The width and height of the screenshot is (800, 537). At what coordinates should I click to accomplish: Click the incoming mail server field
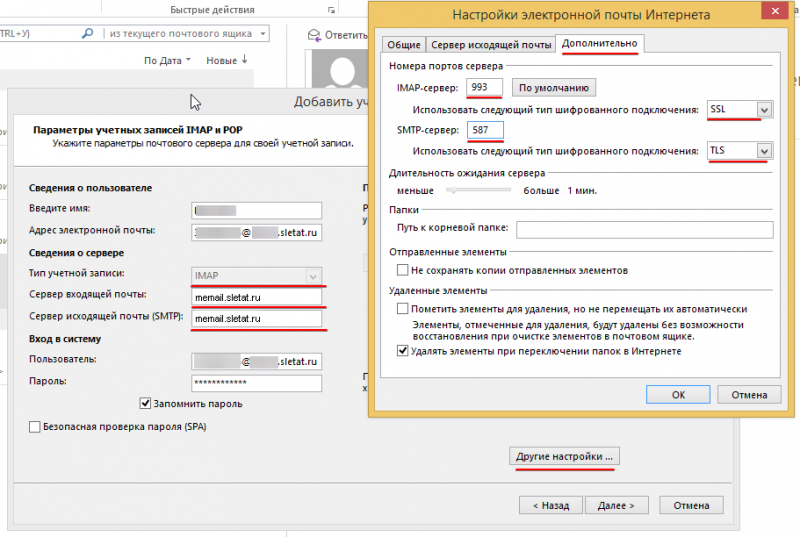click(x=257, y=297)
